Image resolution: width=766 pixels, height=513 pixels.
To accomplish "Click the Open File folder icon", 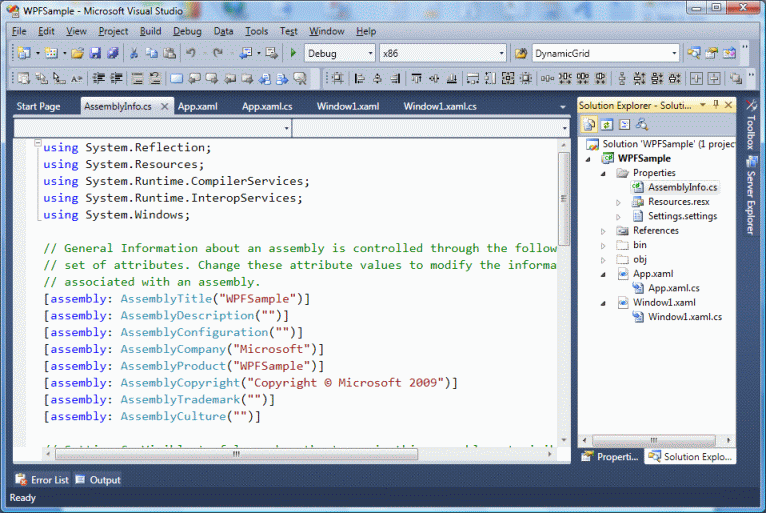I will pyautogui.click(x=75, y=53).
